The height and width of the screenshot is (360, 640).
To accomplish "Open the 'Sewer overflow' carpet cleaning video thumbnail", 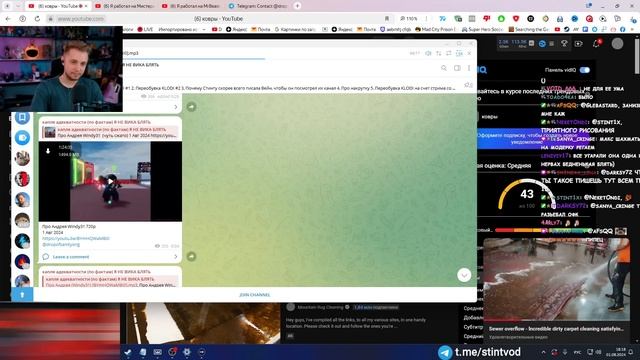I will [x=557, y=280].
